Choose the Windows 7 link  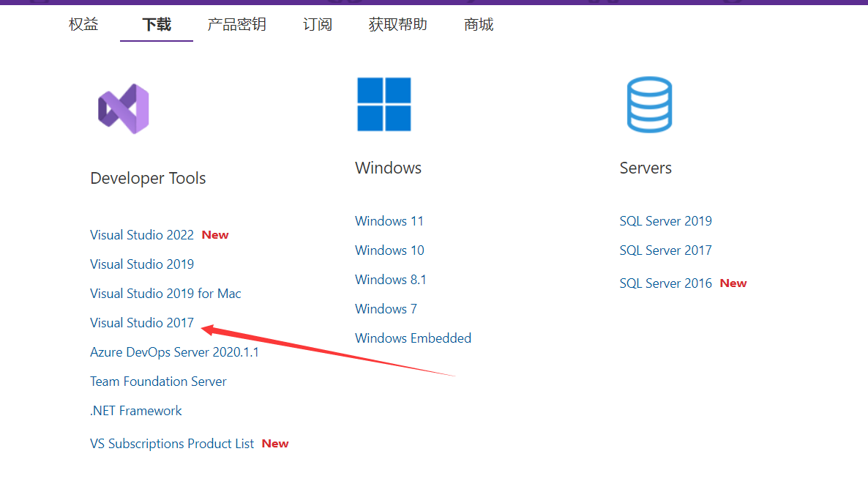(x=386, y=309)
